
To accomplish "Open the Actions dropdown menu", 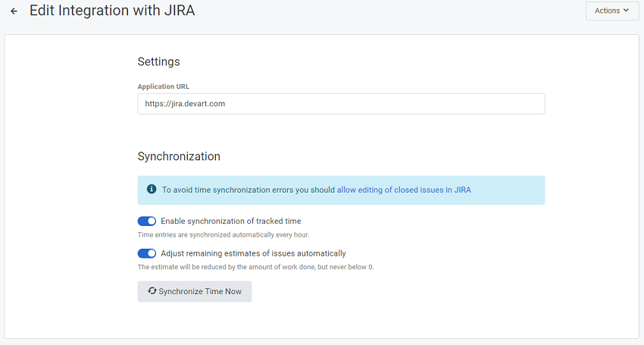I will pyautogui.click(x=612, y=11).
